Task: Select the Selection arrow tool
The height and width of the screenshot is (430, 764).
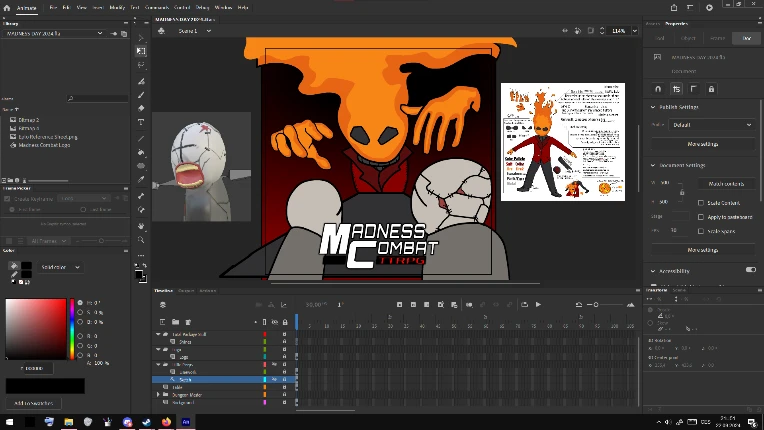Action: click(x=141, y=38)
